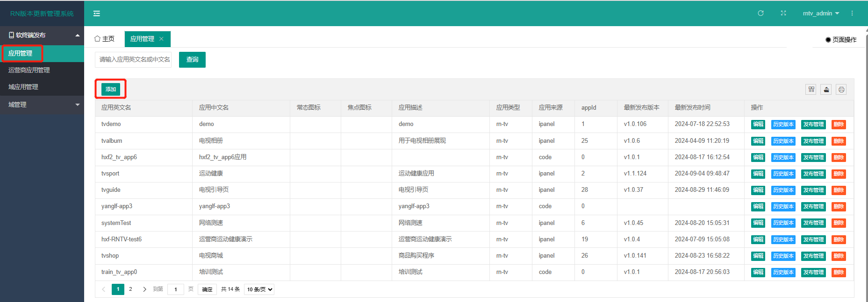Collapse sidebar with the hamburger menu icon
Viewport: 868px width, 302px height.
(97, 14)
